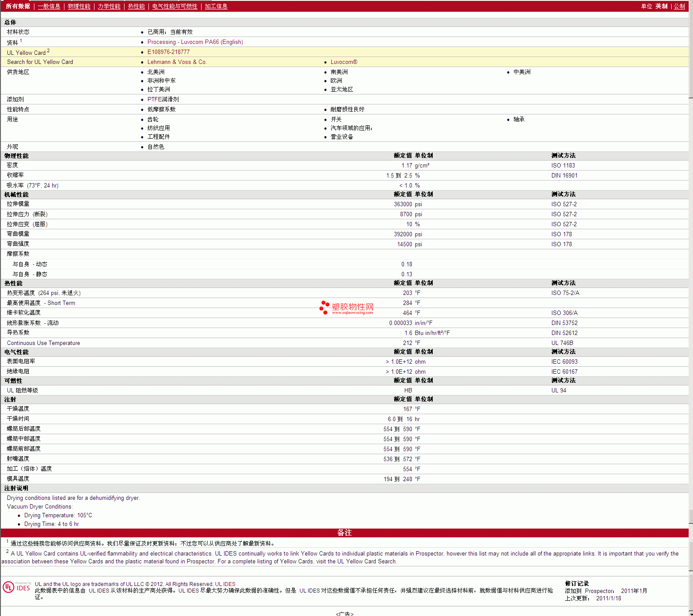Screen dimensions: 693x616
Task: Click IEC 60093 test method
Action: (564, 362)
